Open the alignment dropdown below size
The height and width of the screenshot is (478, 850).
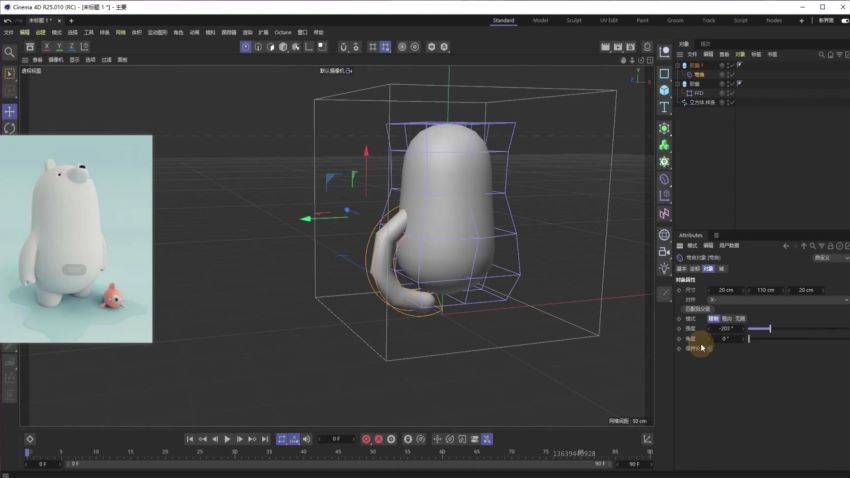point(778,300)
